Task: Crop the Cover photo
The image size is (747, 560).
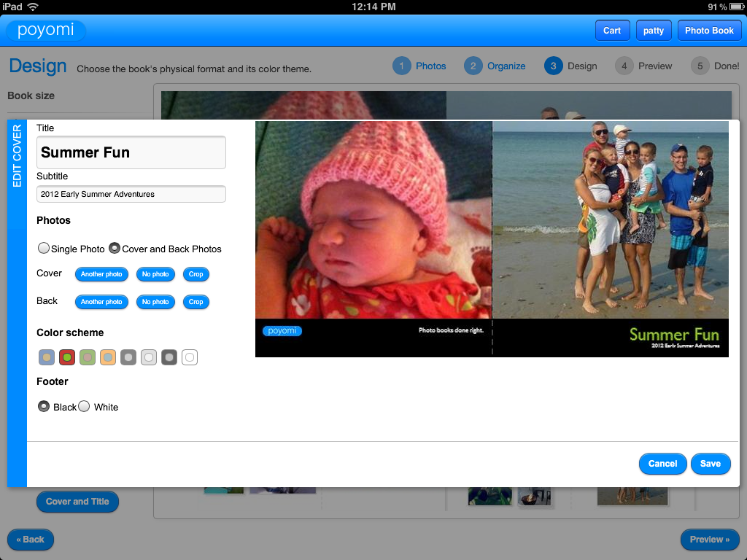Action: pos(196,274)
